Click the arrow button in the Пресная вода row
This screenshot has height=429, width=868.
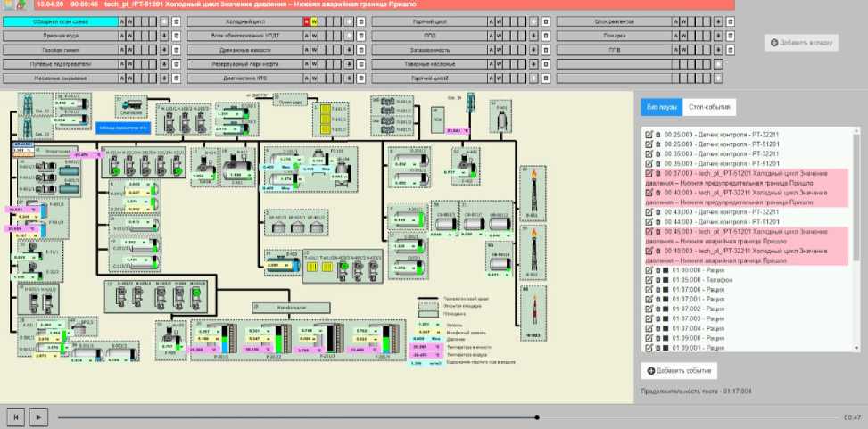[163, 35]
